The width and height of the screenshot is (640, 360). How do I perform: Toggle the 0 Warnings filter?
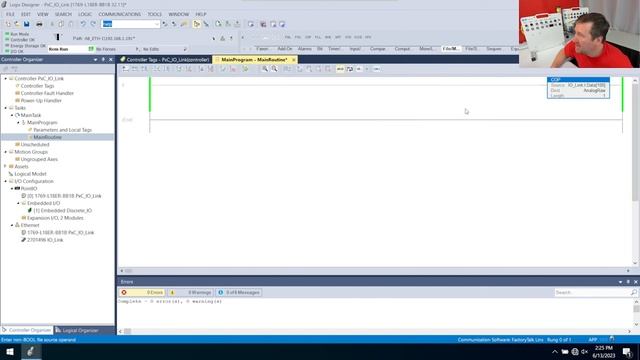tap(190, 292)
